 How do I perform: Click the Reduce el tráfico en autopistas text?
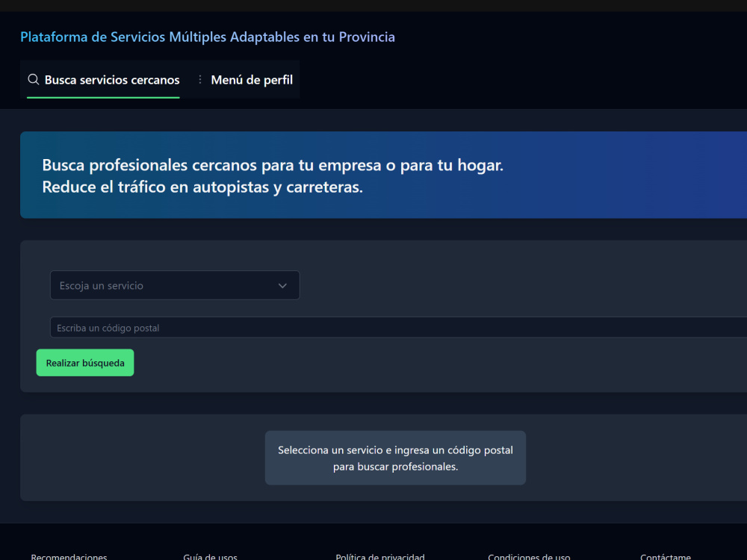point(202,187)
